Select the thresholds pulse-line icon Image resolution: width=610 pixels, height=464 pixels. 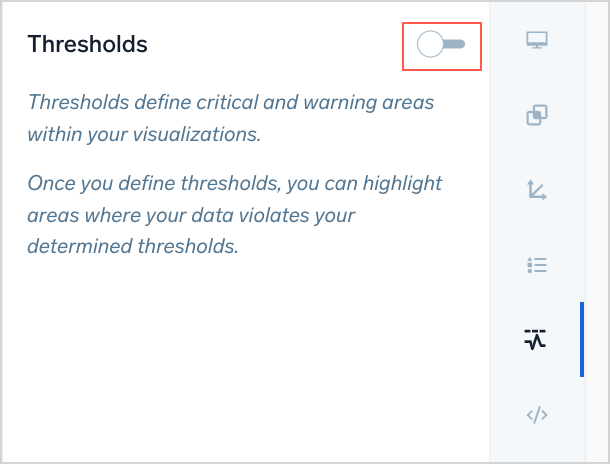click(537, 340)
